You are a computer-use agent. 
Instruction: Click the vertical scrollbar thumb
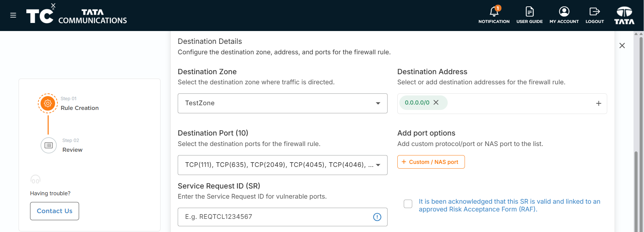[636, 192]
